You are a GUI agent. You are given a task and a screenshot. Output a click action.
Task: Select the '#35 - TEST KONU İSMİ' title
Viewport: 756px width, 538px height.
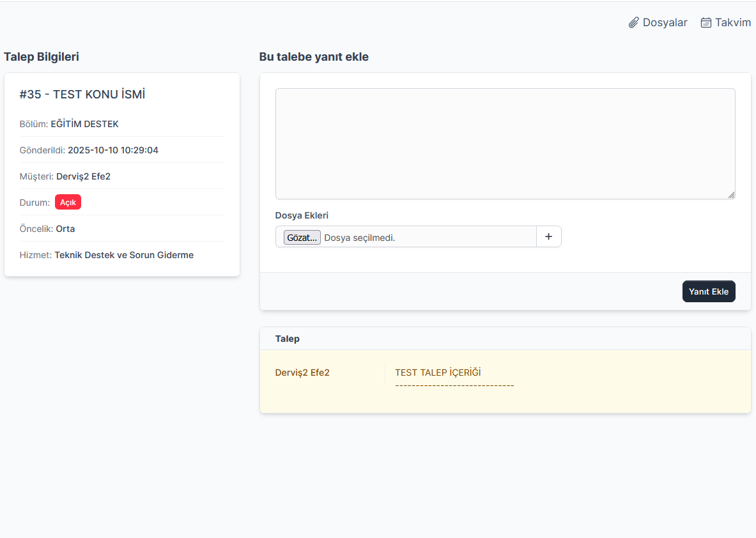pos(82,95)
